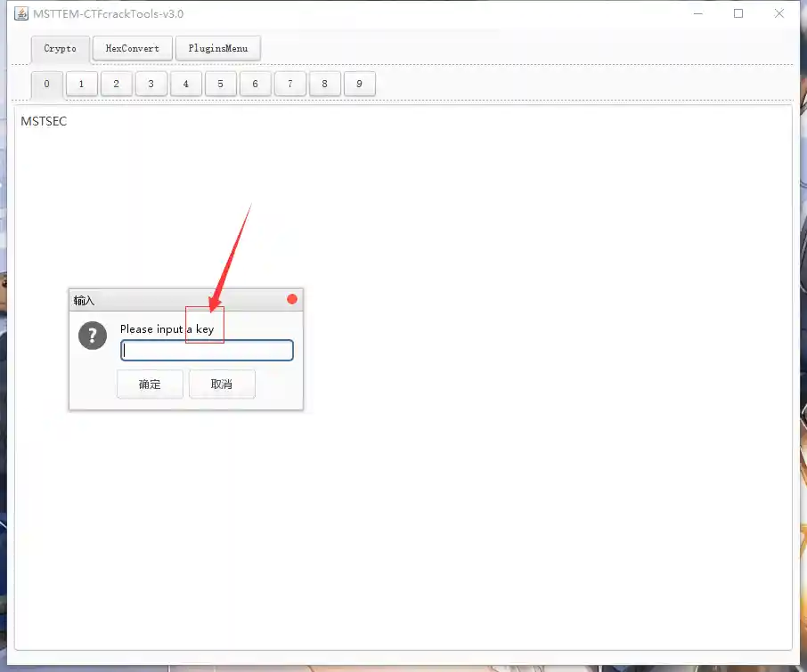Go to numbered tab 3
807x672 pixels.
point(151,84)
